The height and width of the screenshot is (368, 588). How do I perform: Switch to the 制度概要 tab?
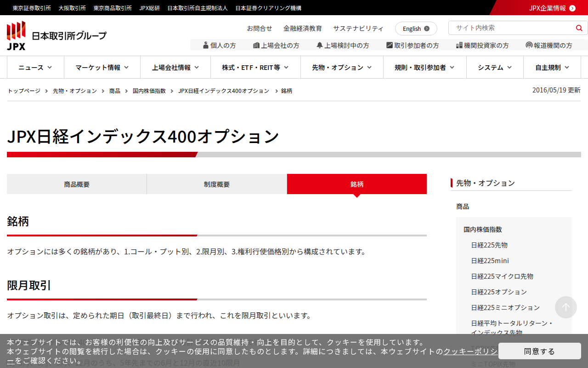217,184
